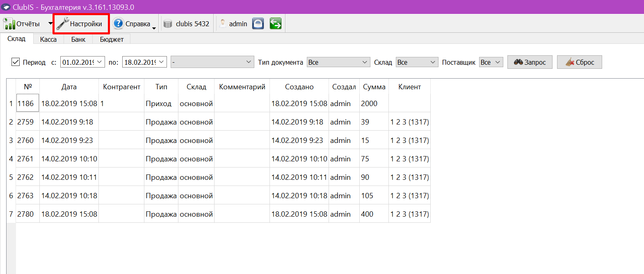Click the Клиент cell in row 2759
This screenshot has width=644, height=274.
(x=409, y=122)
